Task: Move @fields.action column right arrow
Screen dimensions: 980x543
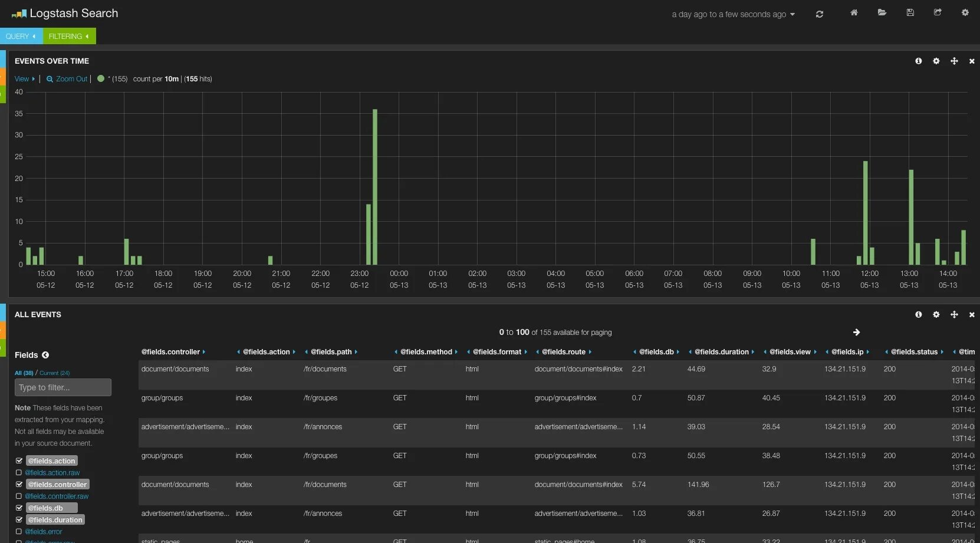Action: [x=294, y=352]
